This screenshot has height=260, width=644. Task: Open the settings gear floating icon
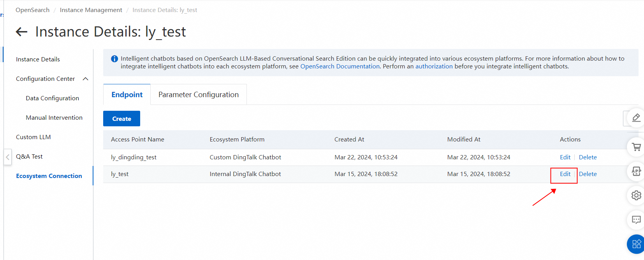coord(636,195)
